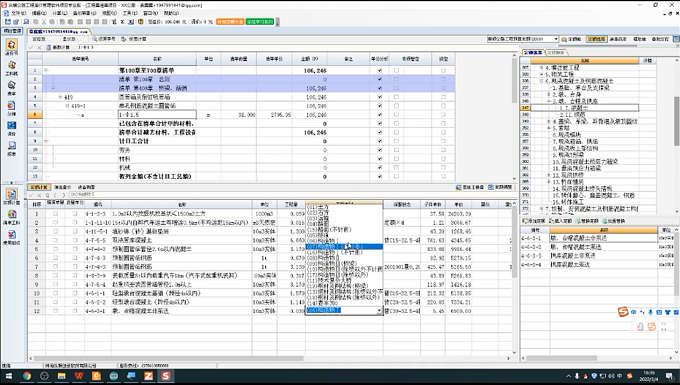Viewport: 680px width, 385px height.
Task: Click the quick calculation icon above the bill table
Action: (x=124, y=39)
